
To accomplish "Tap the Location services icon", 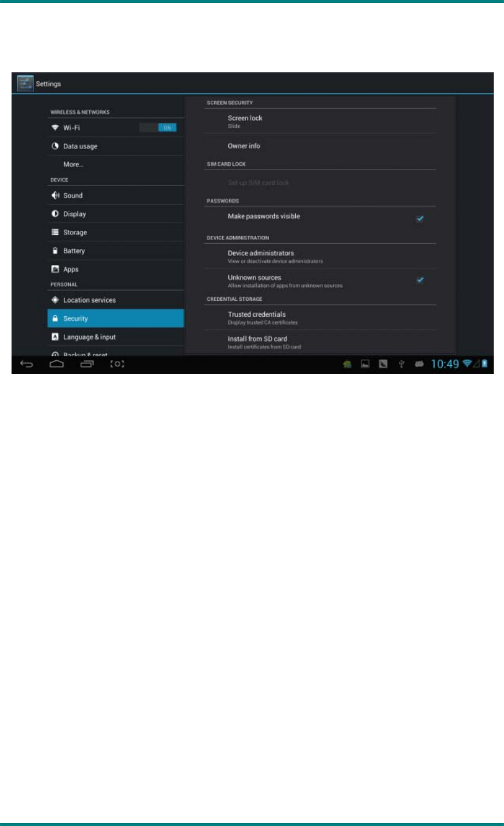I will click(55, 300).
